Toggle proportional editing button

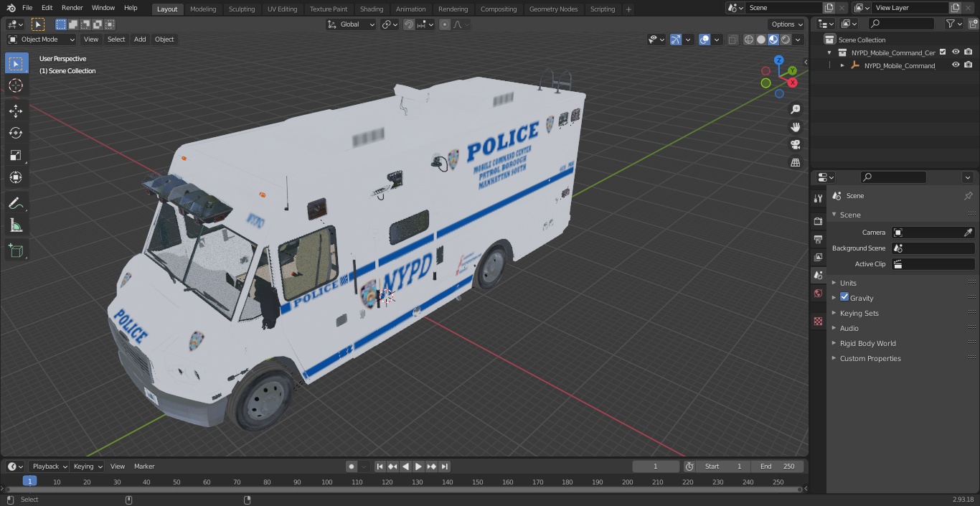tap(445, 24)
